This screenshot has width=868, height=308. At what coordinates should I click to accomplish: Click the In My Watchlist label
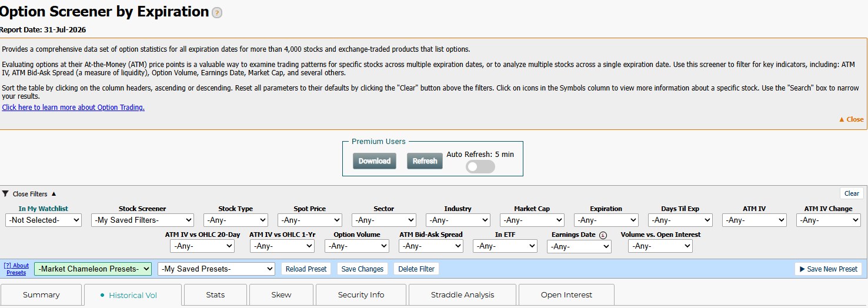[44, 209]
